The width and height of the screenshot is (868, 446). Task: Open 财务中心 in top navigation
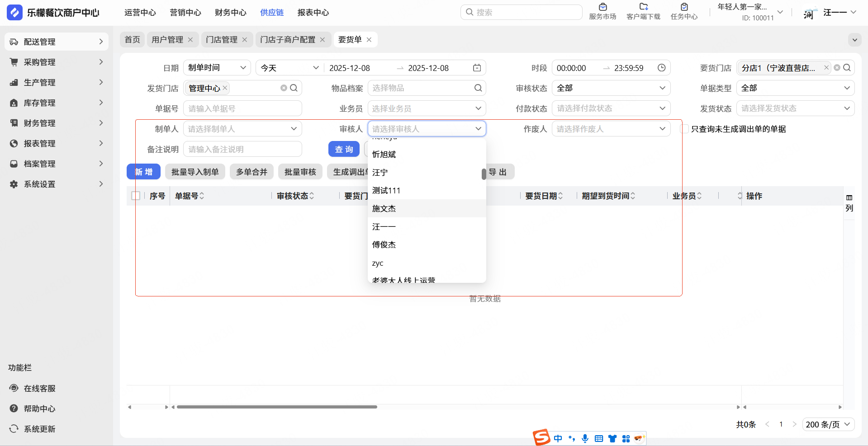pyautogui.click(x=230, y=13)
